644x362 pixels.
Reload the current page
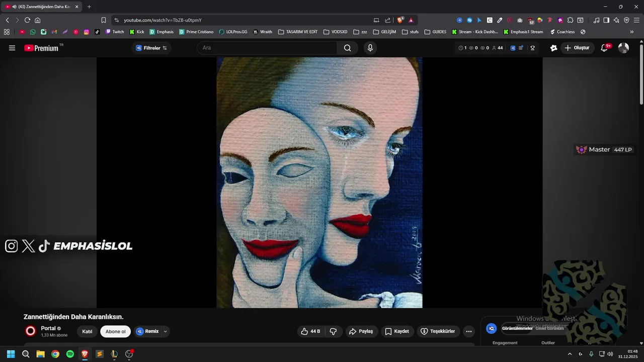27,20
